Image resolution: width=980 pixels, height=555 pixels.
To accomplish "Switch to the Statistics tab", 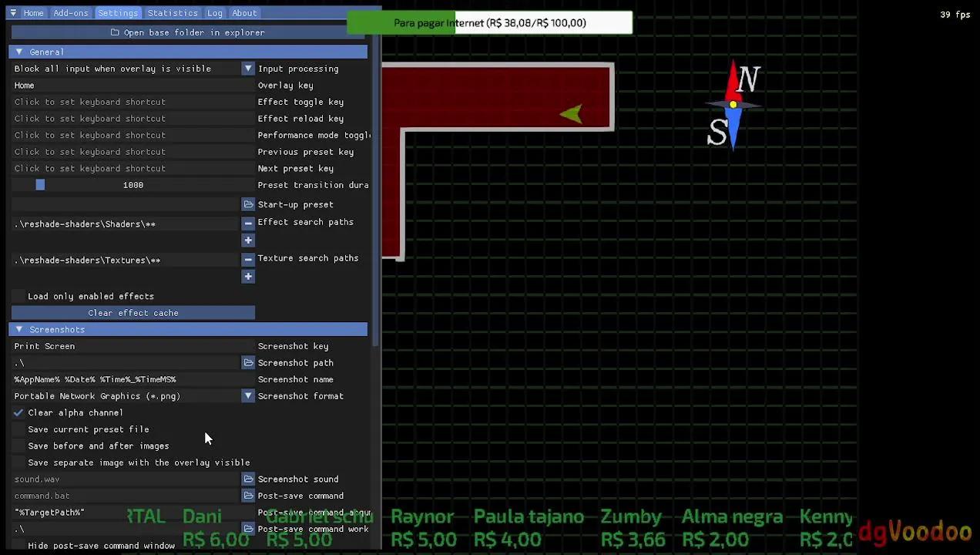I will (173, 13).
